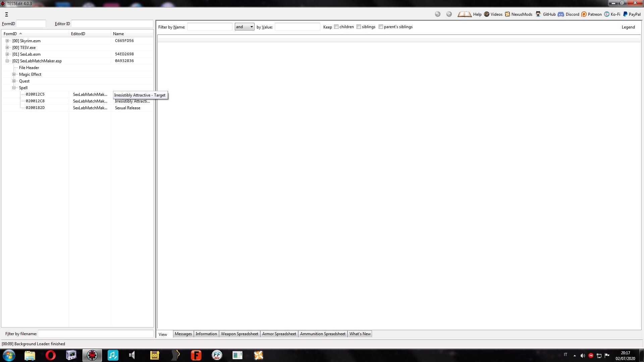Click the volume icon in system tray
Viewport: 644px width, 362px height.
click(583, 356)
